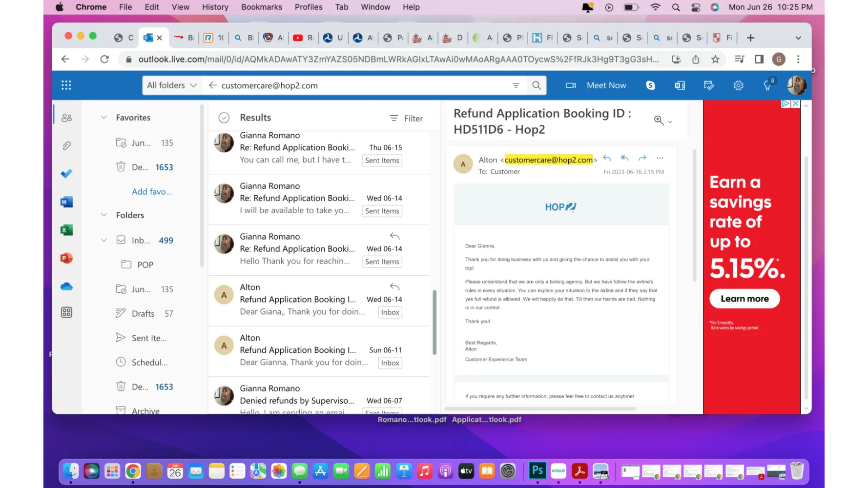Viewport: 868px width, 488px height.
Task: Open Chrome File menu
Action: (125, 7)
